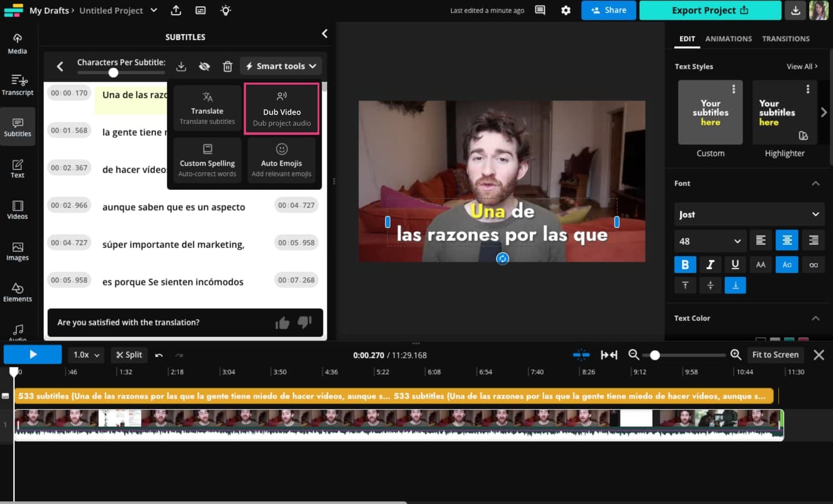833x504 pixels.
Task: Download subtitles with the download icon
Action: (x=181, y=66)
